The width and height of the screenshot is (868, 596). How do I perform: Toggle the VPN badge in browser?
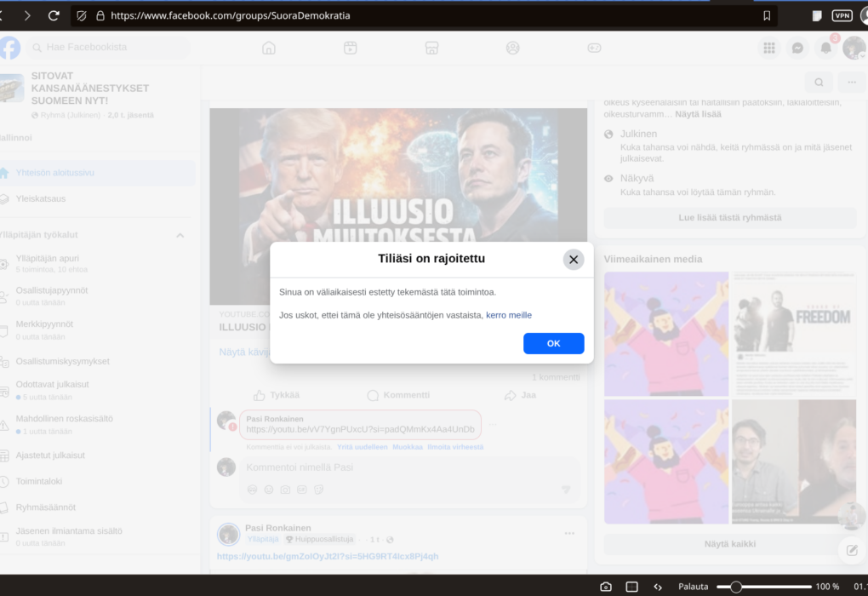click(842, 15)
